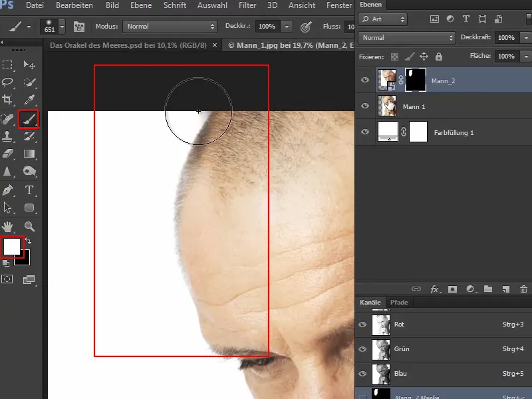Viewport: 532px width, 399px height.
Task: Open layer styles fx menu
Action: 435,289
